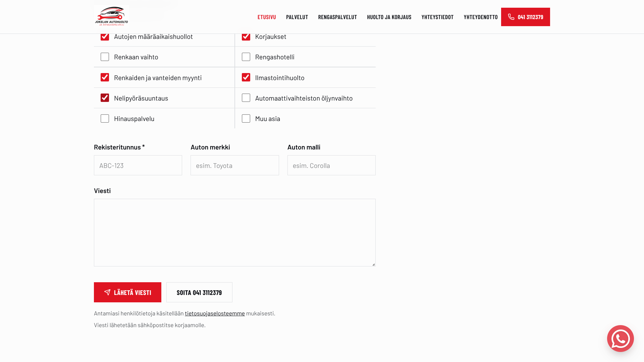
Task: Check the Muu asia option
Action: coord(246,118)
